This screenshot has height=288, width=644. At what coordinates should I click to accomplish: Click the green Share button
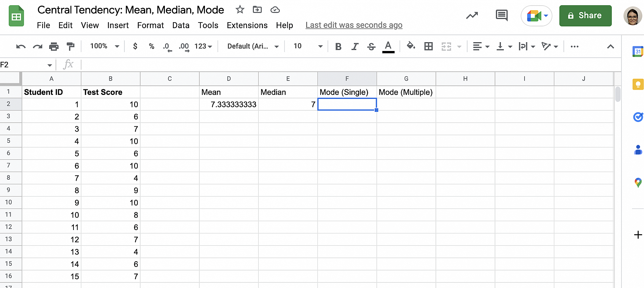point(585,16)
